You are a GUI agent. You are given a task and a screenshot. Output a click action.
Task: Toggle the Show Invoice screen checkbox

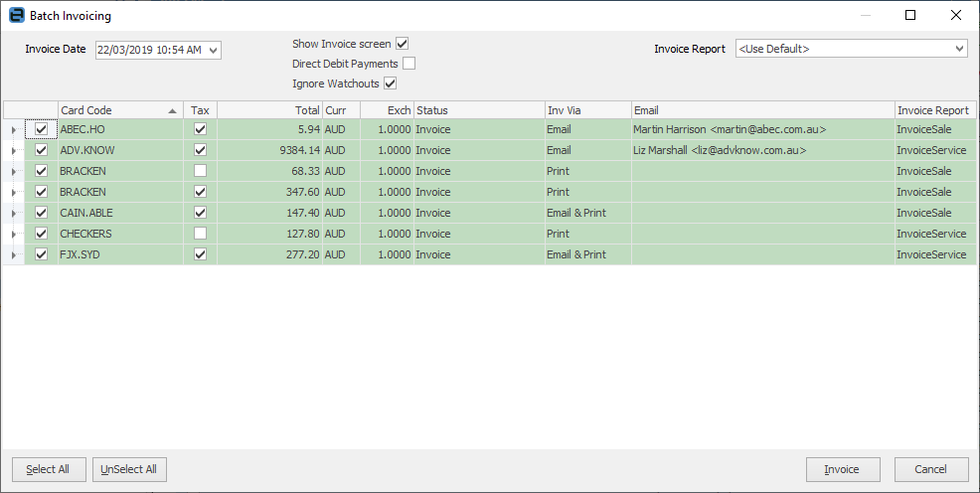[403, 44]
